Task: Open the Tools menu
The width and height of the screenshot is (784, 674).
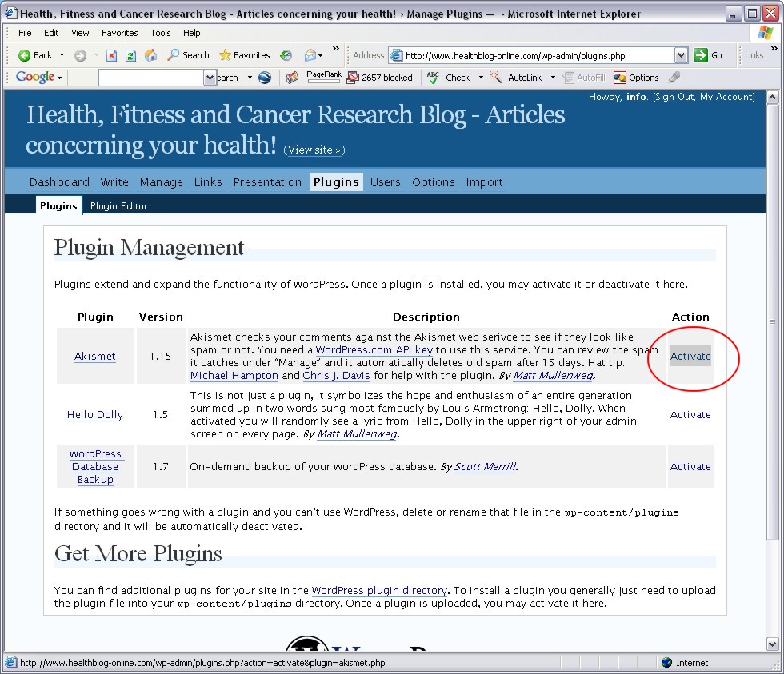Action: point(161,33)
